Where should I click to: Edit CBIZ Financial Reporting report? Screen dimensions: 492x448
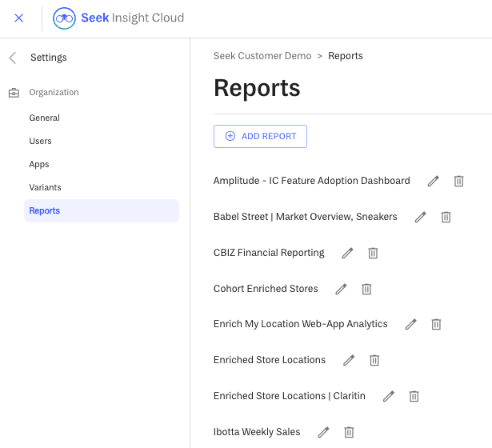[347, 253]
